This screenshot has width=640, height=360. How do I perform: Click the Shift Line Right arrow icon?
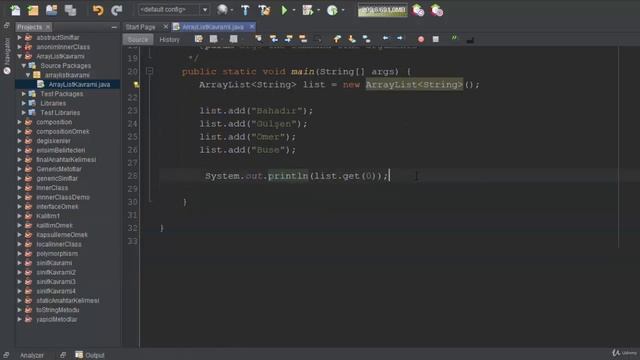click(400, 38)
